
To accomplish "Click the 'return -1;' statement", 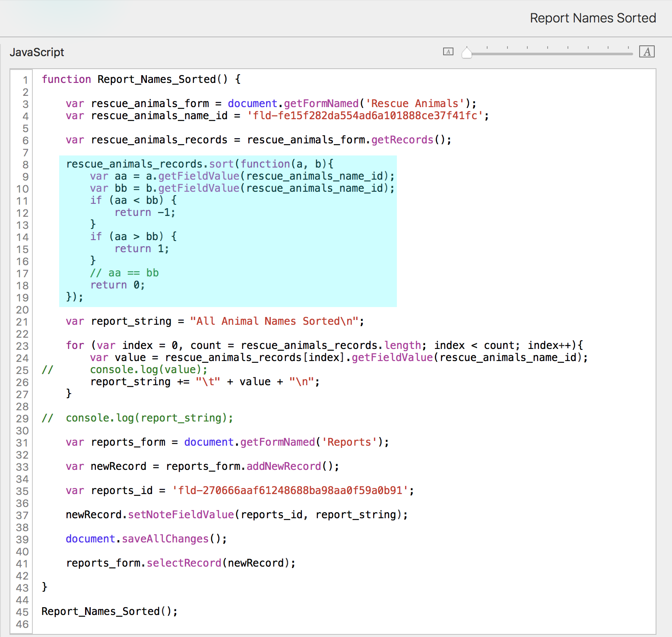I will click(x=145, y=212).
